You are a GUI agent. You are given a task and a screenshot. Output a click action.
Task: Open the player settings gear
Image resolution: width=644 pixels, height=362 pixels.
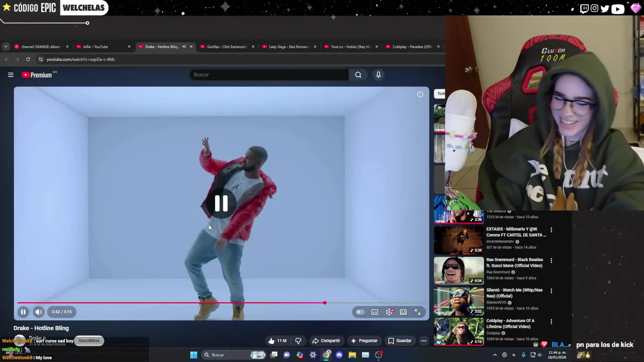click(389, 312)
